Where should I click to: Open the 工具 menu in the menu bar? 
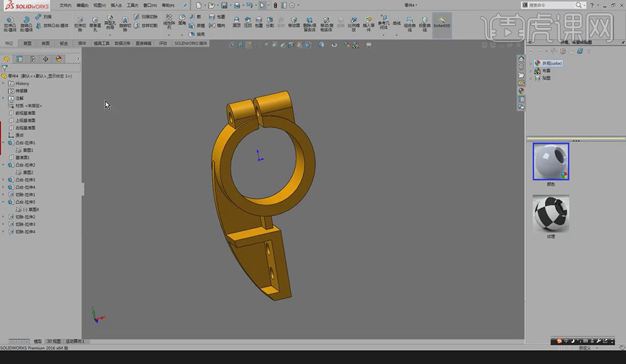pos(132,5)
